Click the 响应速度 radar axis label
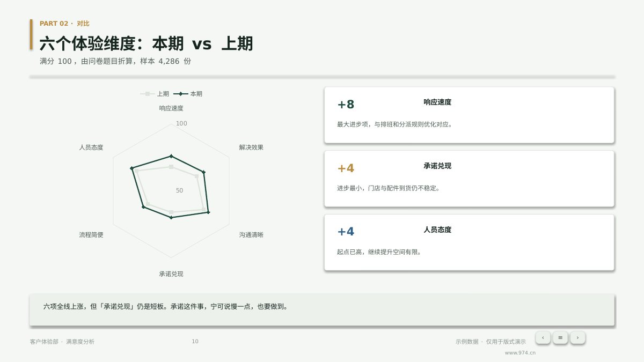 171,108
